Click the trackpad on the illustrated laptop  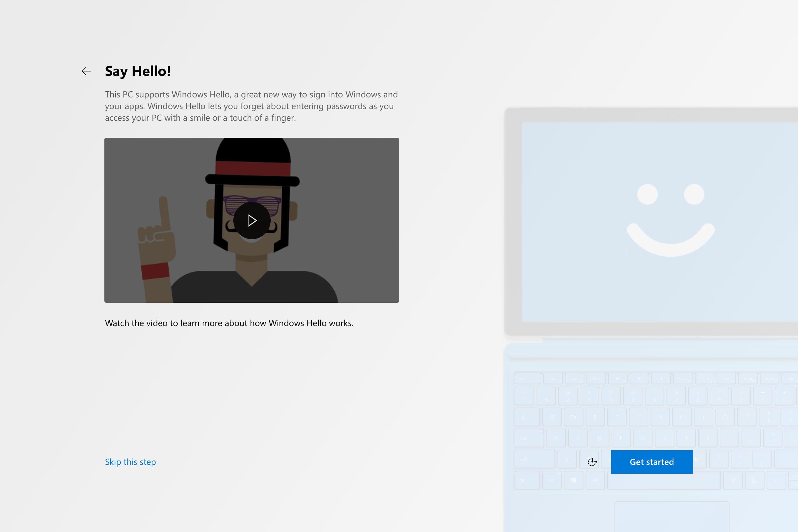point(672,517)
